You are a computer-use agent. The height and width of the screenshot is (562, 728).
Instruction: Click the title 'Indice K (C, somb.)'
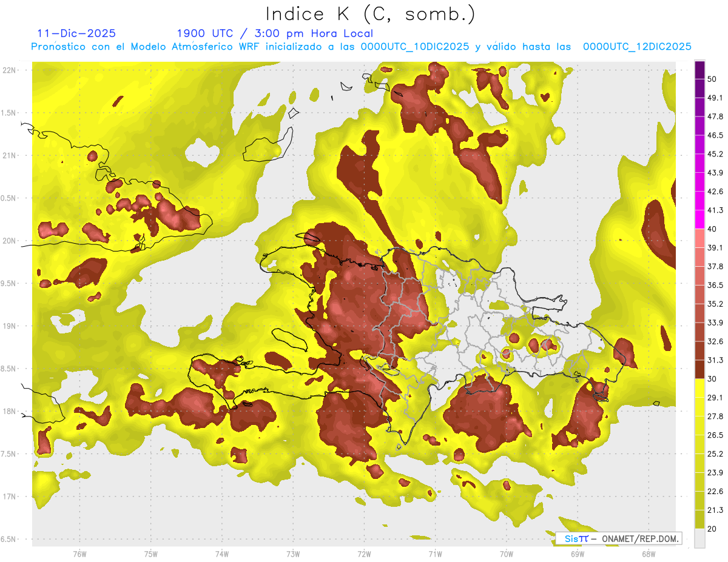[371, 14]
